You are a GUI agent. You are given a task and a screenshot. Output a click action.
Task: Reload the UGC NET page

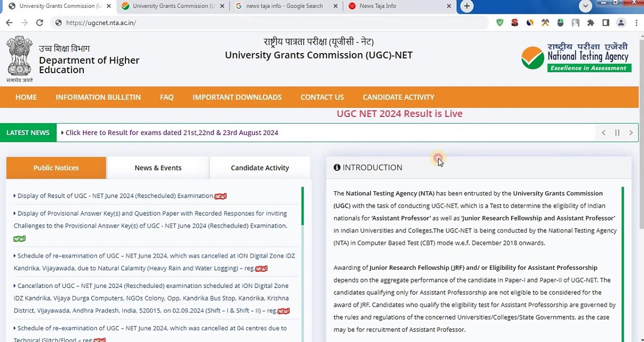pos(40,23)
